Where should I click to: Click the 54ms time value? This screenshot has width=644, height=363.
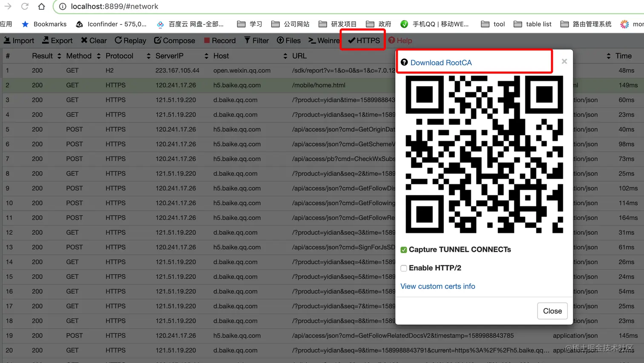pos(627,291)
